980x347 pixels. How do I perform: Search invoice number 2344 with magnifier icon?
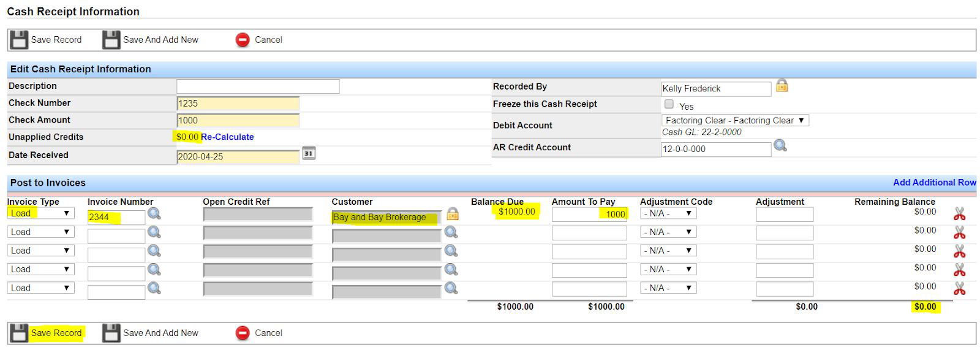coord(154,213)
